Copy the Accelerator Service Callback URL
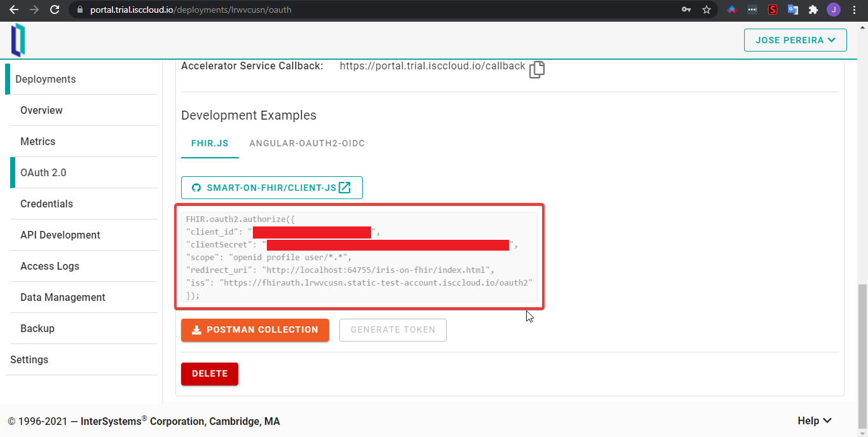This screenshot has width=868, height=437. [x=537, y=69]
